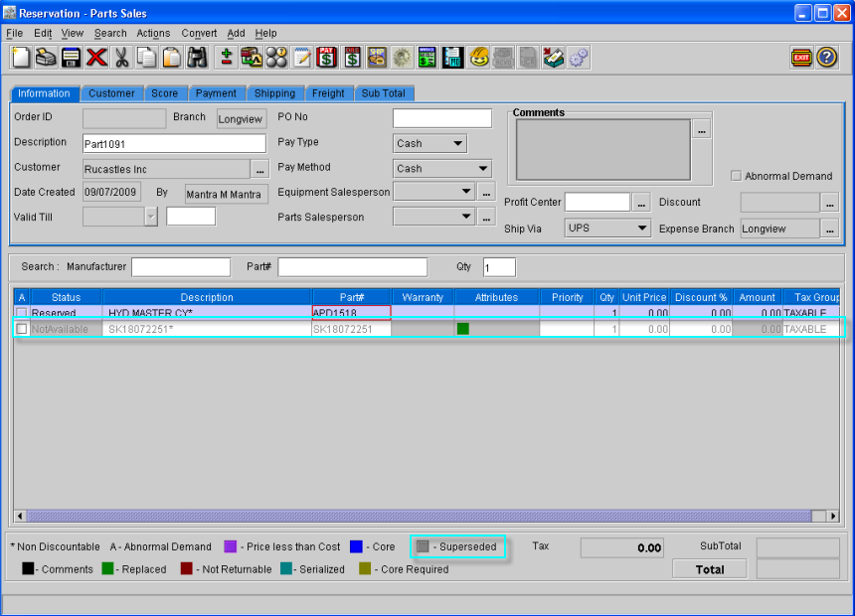Click the Customer browse ellipsis button
The width and height of the screenshot is (855, 616).
[260, 170]
